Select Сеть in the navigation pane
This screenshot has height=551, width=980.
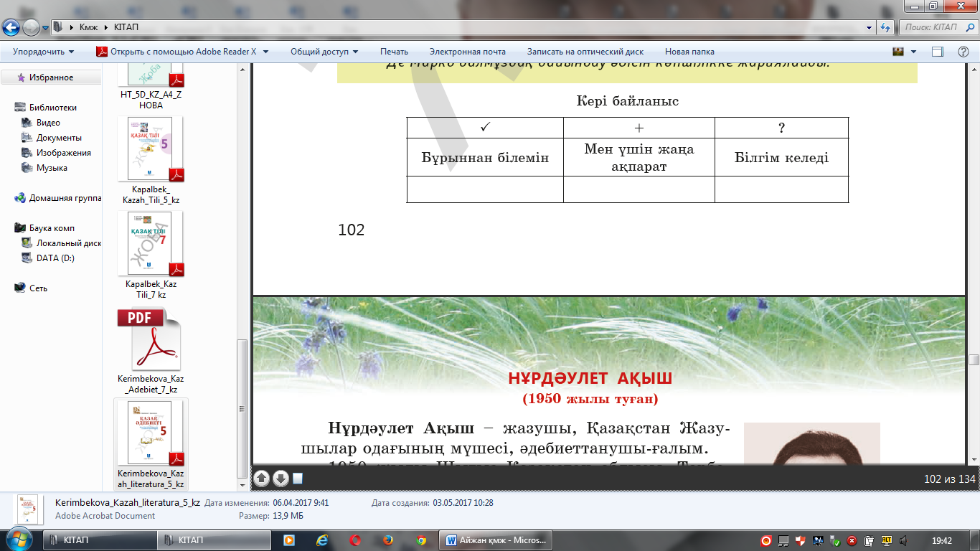38,288
